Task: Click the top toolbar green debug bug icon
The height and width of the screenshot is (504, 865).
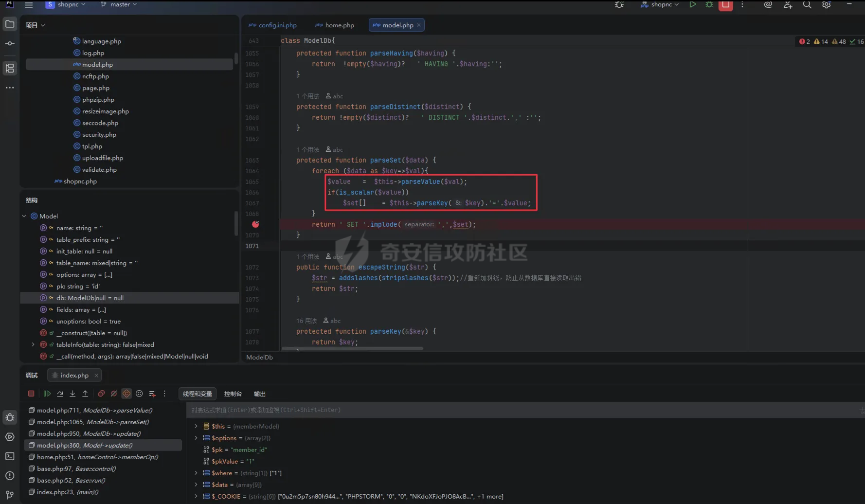Action: [709, 5]
